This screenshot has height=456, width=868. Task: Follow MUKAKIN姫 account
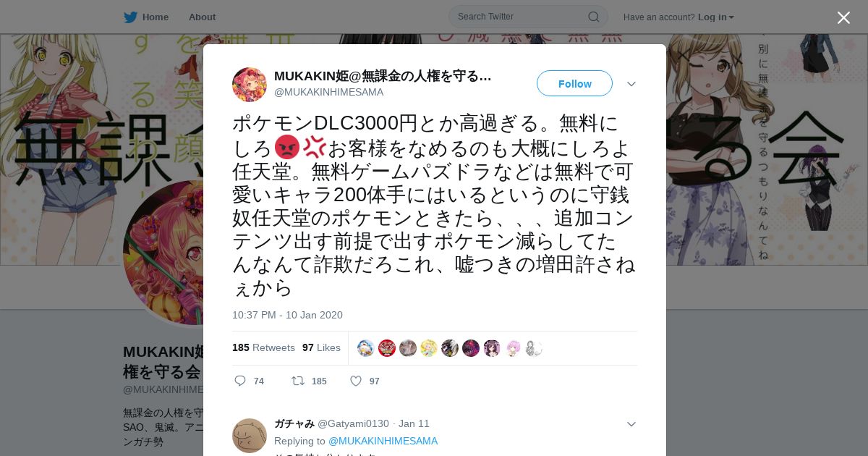(574, 83)
